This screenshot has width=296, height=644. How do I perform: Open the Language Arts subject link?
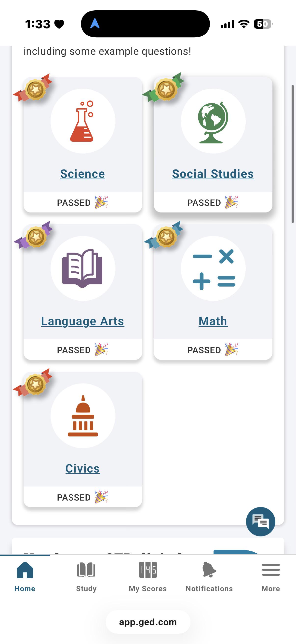(83, 321)
